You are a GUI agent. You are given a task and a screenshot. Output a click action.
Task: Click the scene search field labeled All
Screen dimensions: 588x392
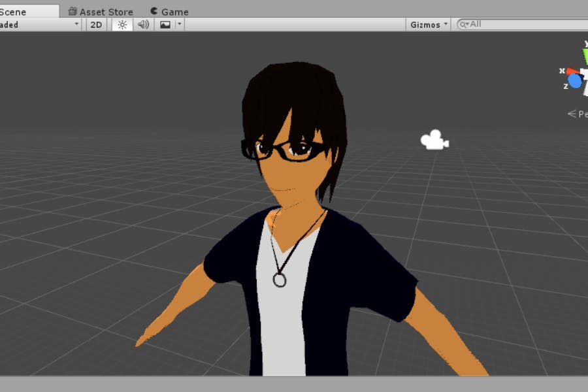coord(523,24)
